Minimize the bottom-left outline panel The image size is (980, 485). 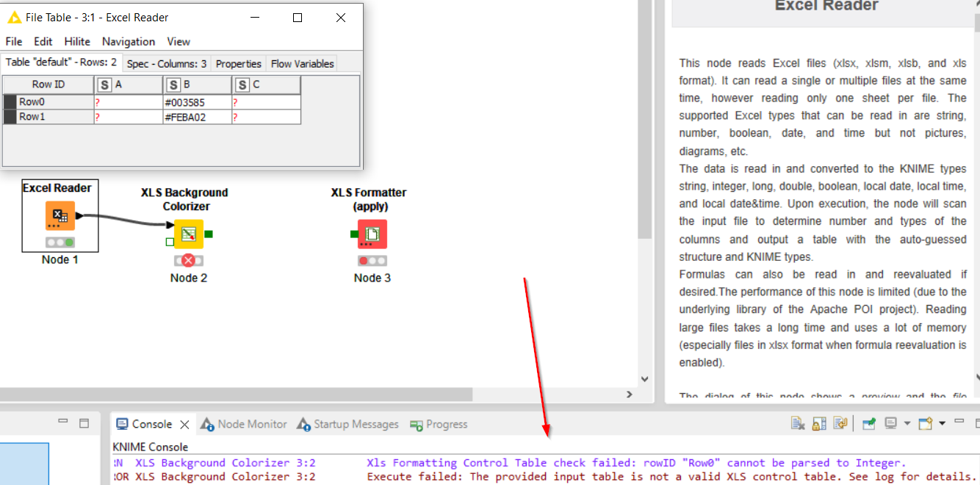click(63, 423)
